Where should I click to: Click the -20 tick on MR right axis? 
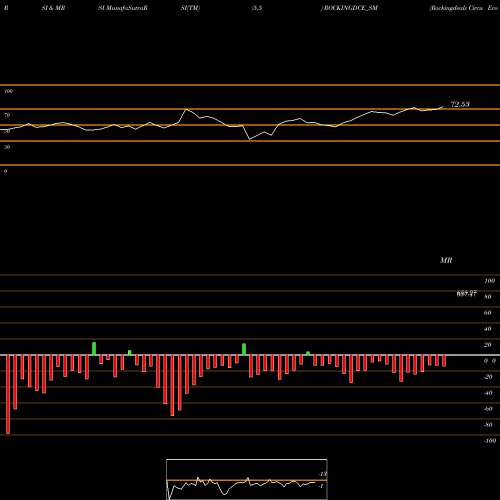pyautogui.click(x=488, y=377)
